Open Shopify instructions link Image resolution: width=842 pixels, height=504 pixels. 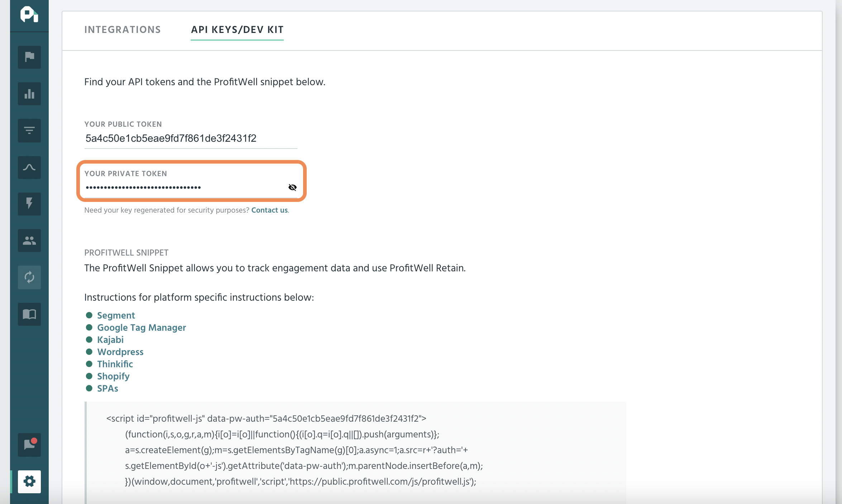click(x=113, y=376)
